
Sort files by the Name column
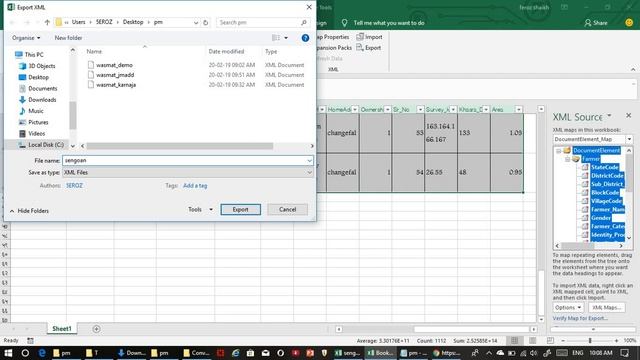pos(94,51)
